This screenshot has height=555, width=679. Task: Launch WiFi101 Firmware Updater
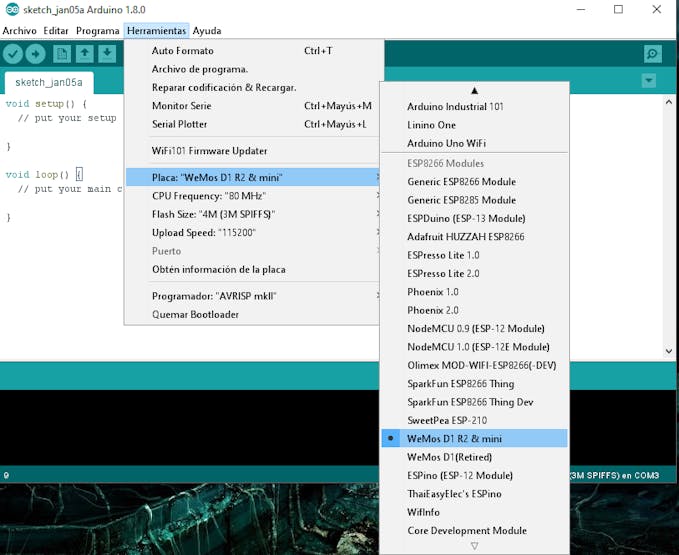[x=253, y=151]
